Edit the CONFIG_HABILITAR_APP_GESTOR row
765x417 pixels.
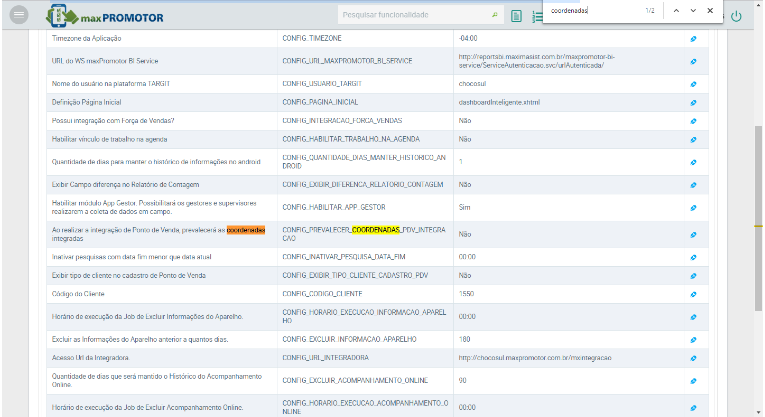[693, 208]
